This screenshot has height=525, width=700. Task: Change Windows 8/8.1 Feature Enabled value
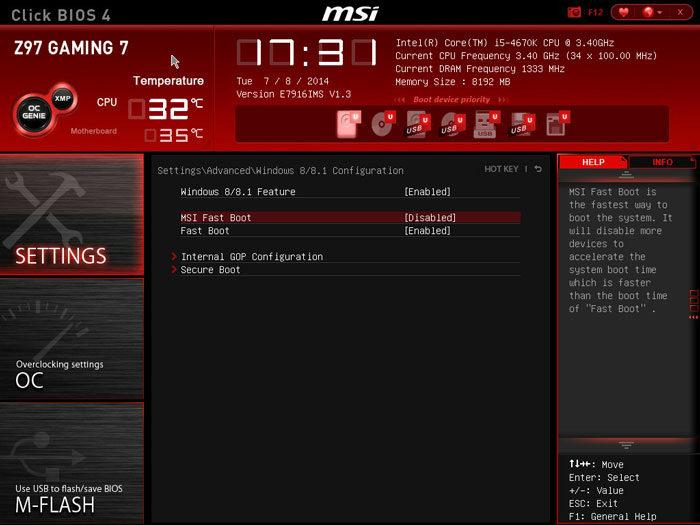(427, 192)
